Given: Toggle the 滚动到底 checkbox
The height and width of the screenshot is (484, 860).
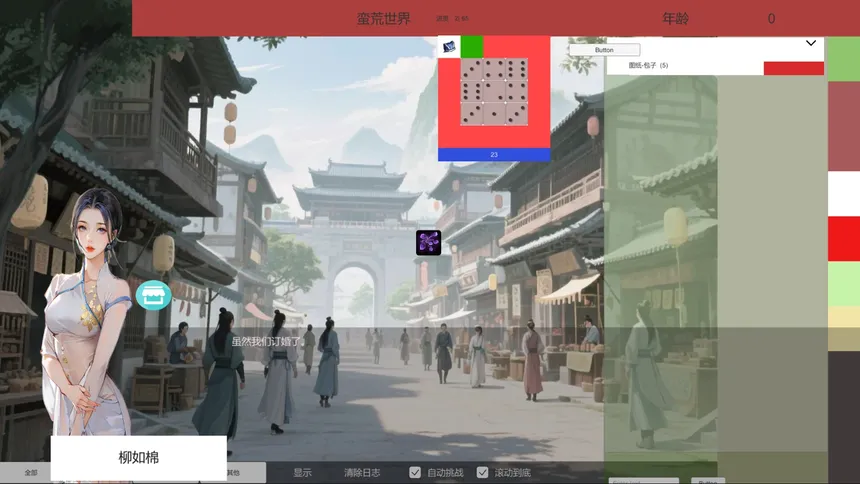Looking at the screenshot, I should pyautogui.click(x=482, y=472).
